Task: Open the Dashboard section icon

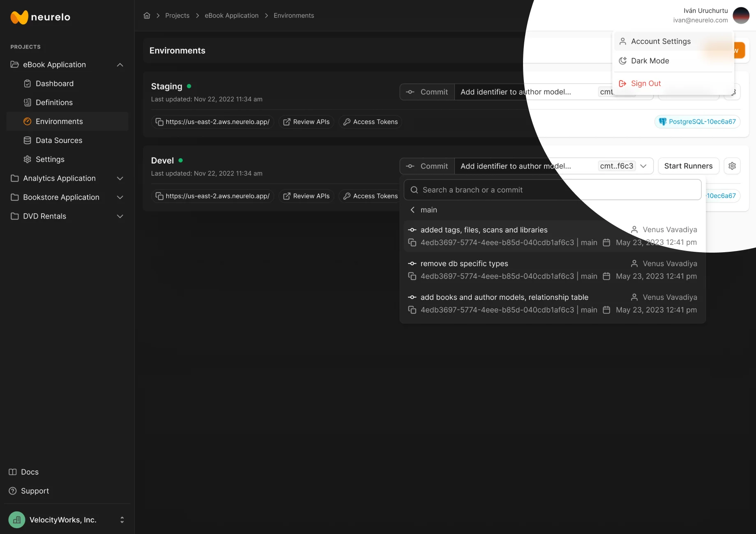Action: (27, 83)
